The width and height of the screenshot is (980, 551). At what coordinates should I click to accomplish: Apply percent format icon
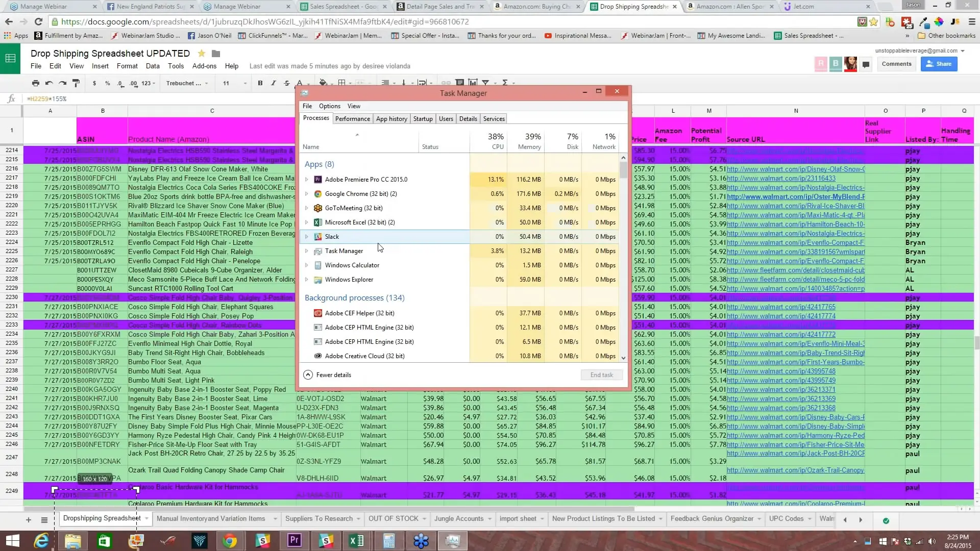click(x=108, y=83)
